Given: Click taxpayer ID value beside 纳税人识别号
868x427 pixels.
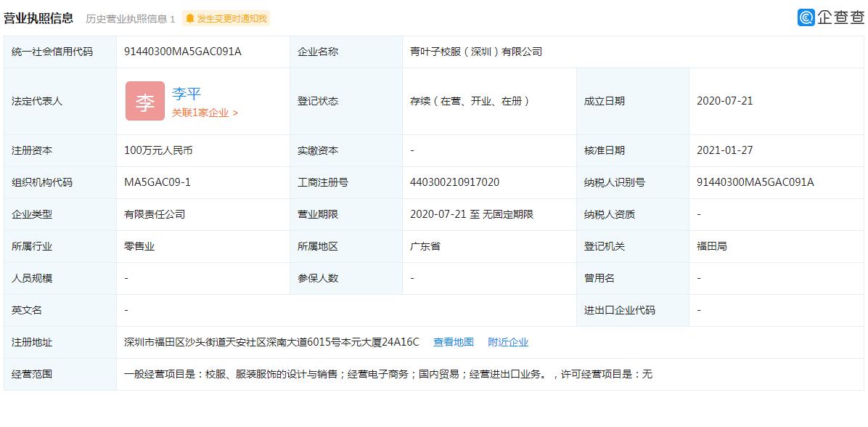Looking at the screenshot, I should [x=755, y=182].
